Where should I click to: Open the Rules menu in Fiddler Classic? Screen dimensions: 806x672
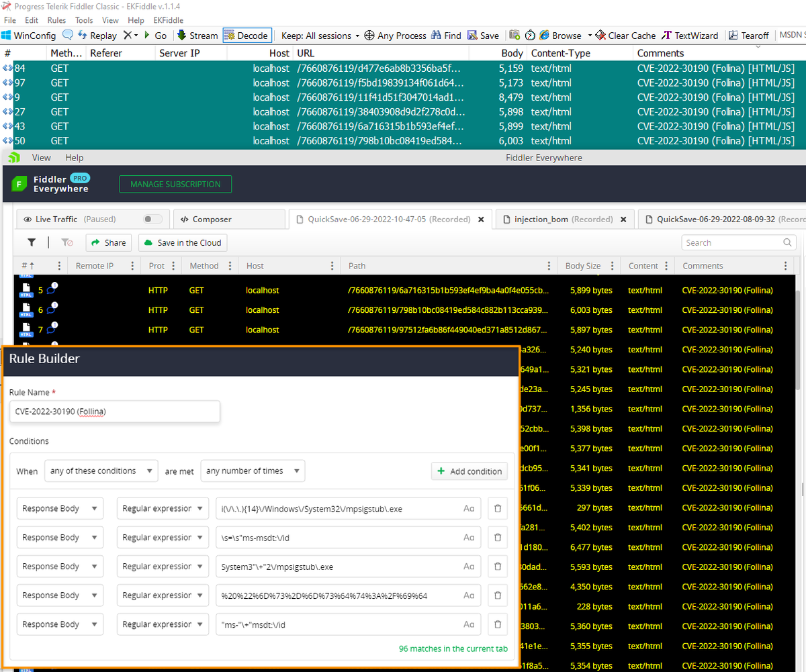click(56, 20)
